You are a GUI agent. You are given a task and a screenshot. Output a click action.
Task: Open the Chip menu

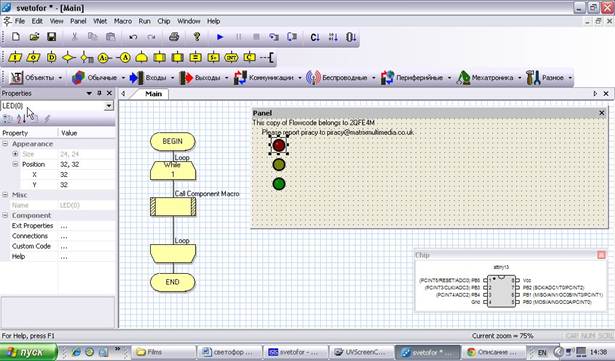pyautogui.click(x=164, y=21)
